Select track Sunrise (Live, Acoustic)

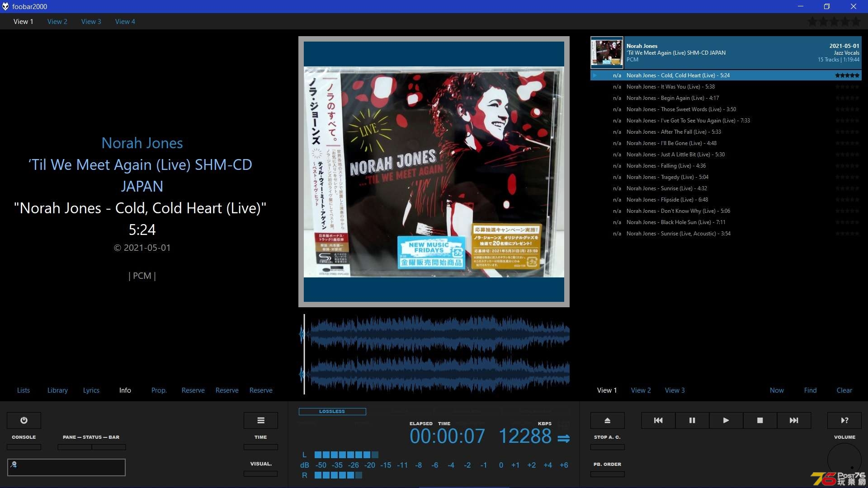pos(726,234)
